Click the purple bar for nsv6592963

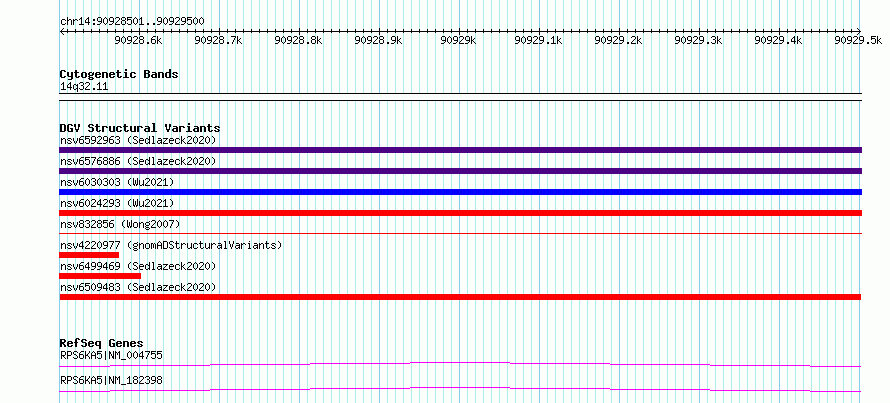click(460, 150)
